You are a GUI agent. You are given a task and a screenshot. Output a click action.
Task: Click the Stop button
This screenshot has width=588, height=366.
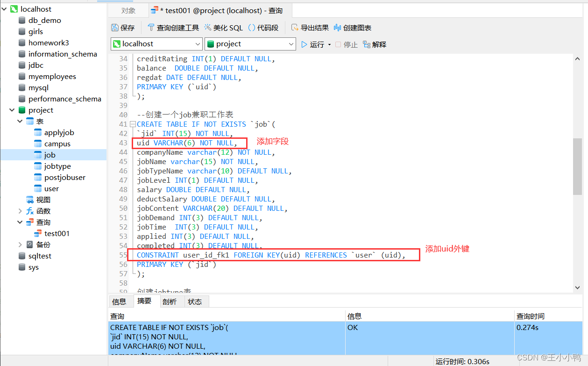[346, 44]
